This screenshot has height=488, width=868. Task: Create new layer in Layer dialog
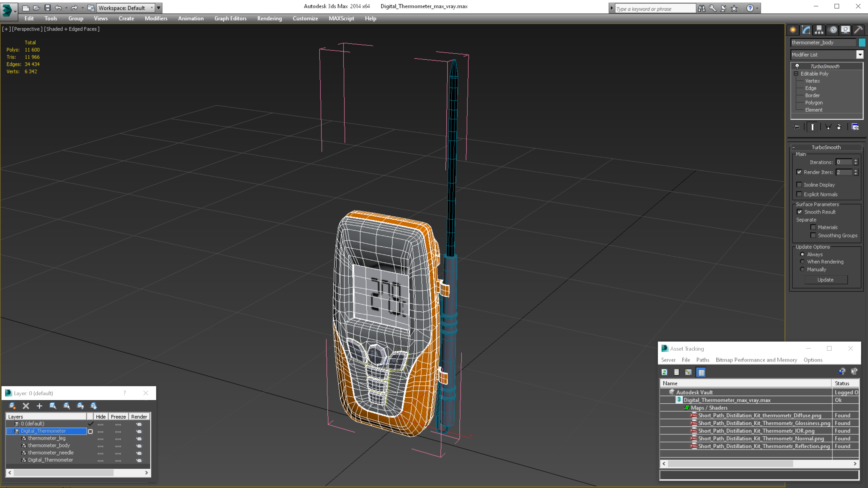pos(12,406)
